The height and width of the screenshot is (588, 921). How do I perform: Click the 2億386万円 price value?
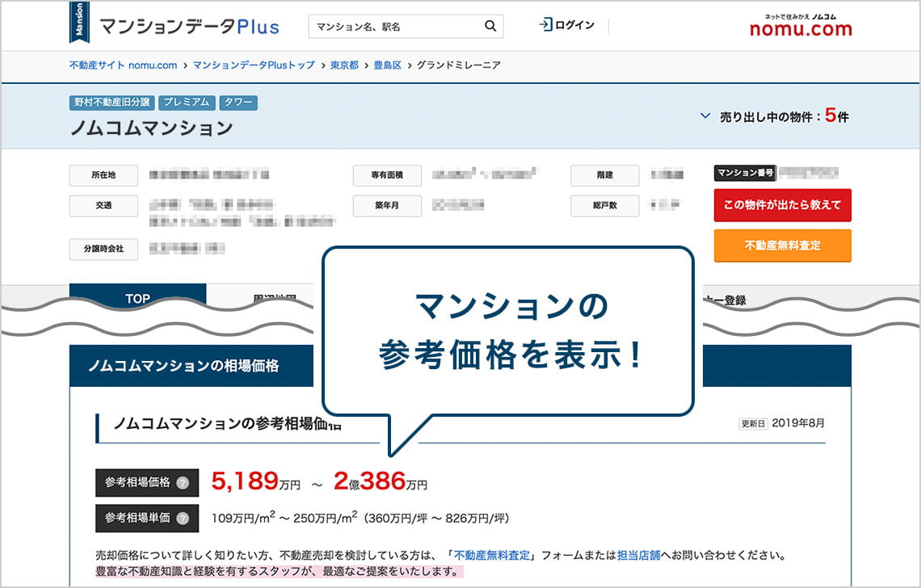coord(380,481)
